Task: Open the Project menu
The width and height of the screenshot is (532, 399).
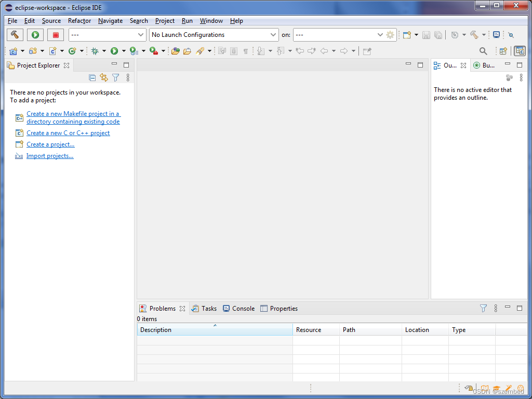Action: pyautogui.click(x=165, y=21)
